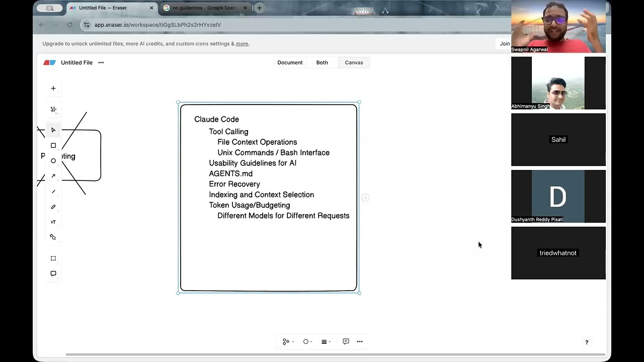Image resolution: width=644 pixels, height=362 pixels.
Task: Click the browser address bar URL
Action: (157, 25)
